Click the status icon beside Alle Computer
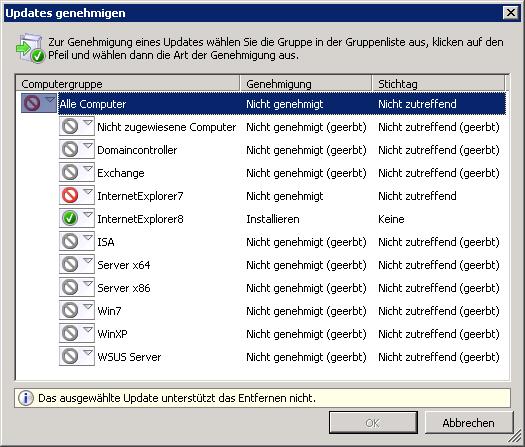 (32, 103)
